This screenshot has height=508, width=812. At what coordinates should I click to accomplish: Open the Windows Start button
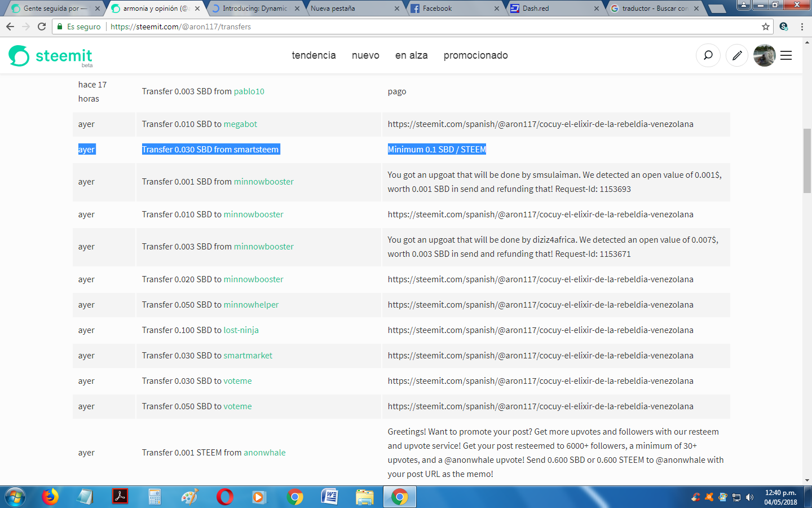tap(15, 497)
